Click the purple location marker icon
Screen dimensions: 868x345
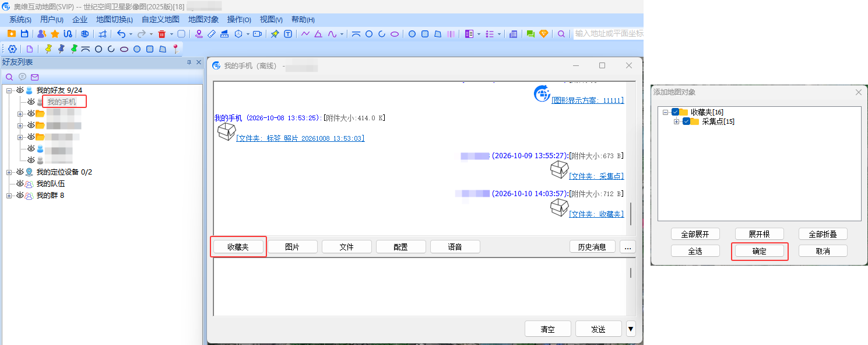click(199, 34)
